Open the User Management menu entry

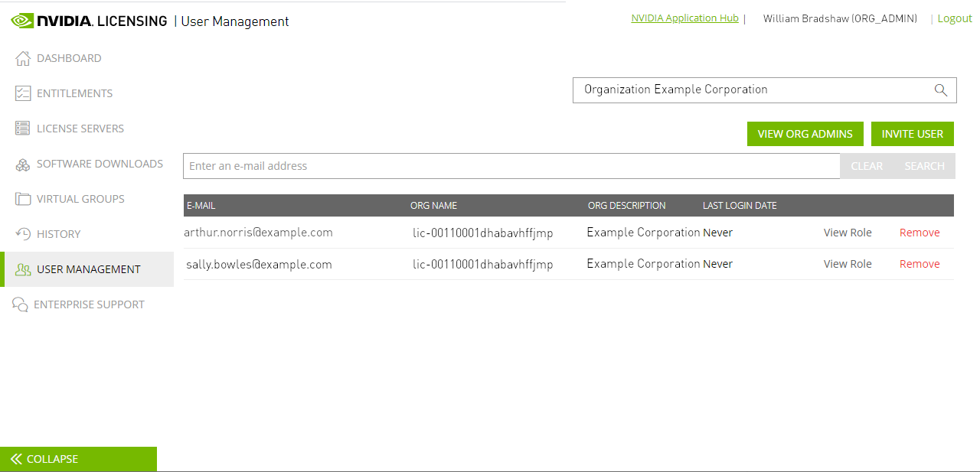[x=88, y=269]
